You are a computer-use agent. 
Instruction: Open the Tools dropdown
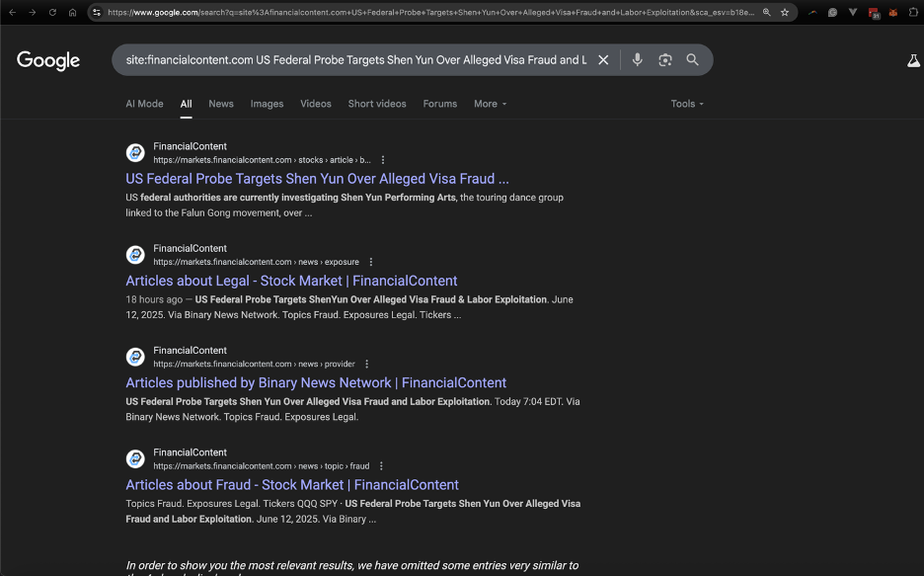pos(687,104)
